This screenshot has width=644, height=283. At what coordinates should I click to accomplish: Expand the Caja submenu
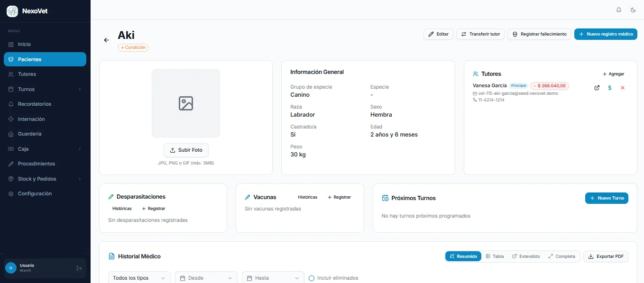click(x=45, y=149)
